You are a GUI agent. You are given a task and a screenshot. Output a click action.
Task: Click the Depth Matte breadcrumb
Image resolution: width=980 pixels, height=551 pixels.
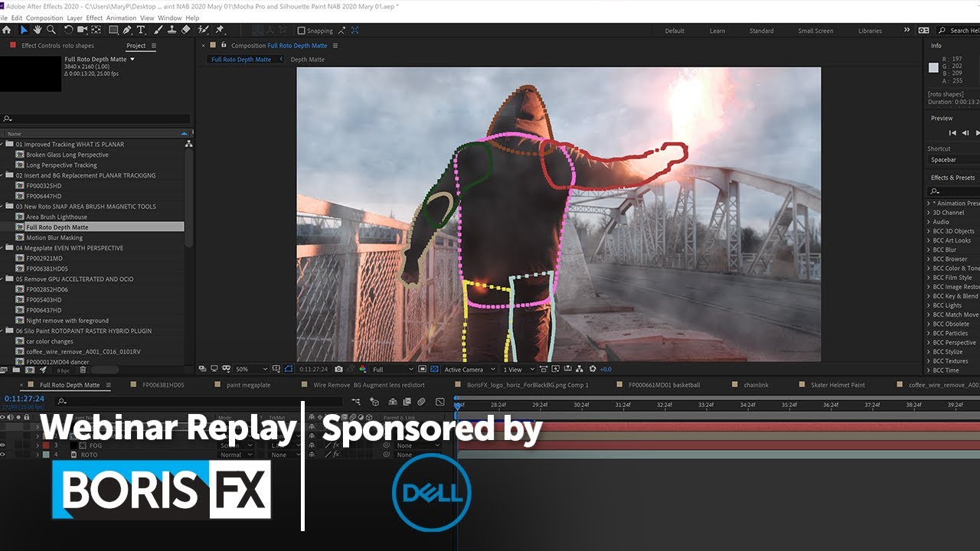point(308,60)
